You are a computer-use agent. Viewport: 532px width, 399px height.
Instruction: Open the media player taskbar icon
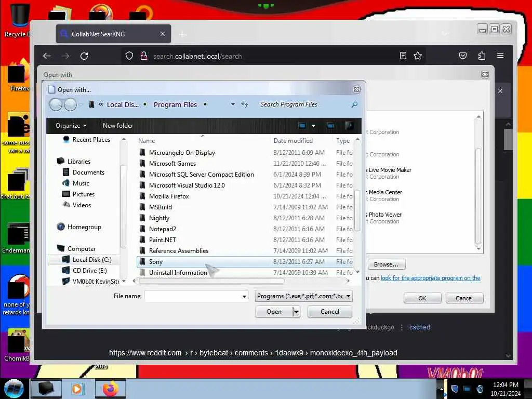click(x=77, y=389)
